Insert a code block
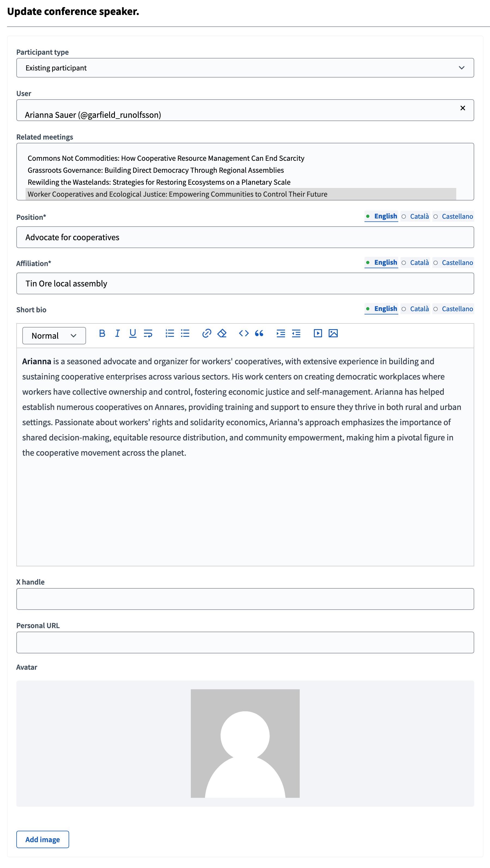 243,333
